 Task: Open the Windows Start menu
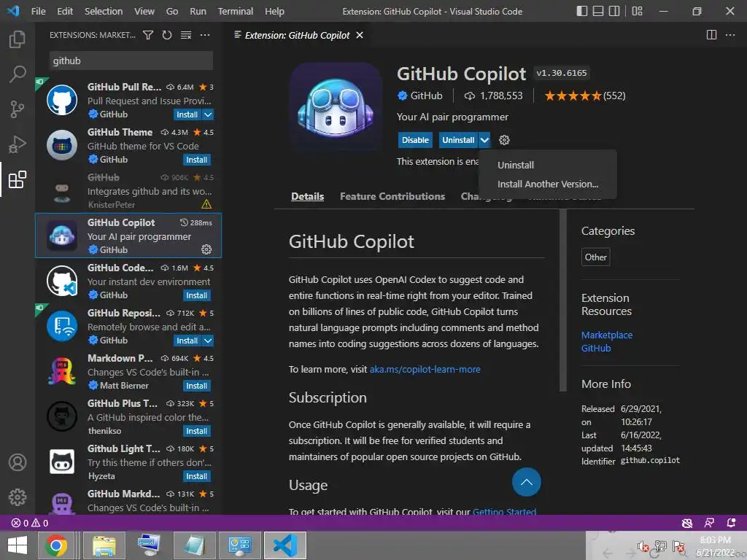18,545
